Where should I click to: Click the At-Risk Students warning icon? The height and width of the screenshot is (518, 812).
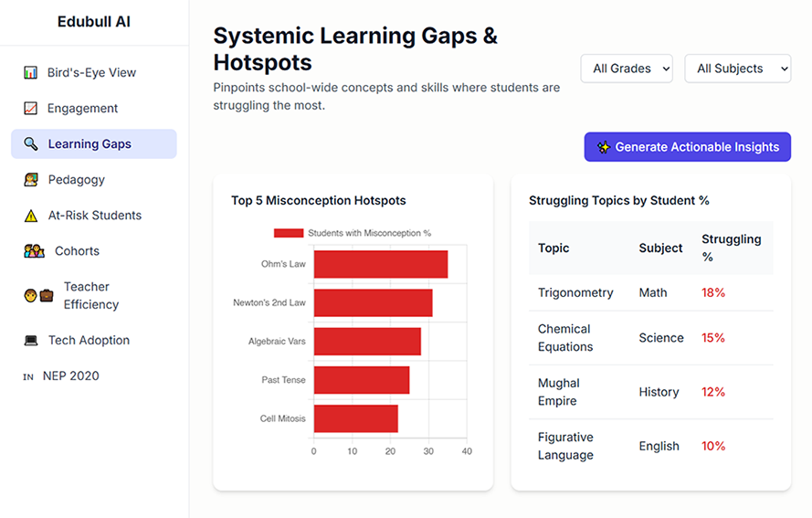[x=31, y=216]
